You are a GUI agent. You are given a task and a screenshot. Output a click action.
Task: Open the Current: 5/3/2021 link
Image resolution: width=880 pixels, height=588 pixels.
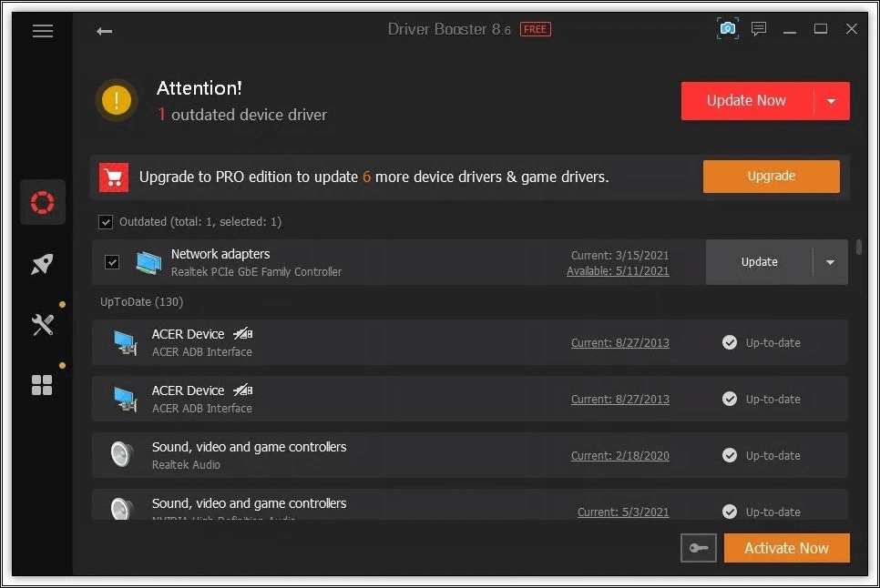click(623, 512)
